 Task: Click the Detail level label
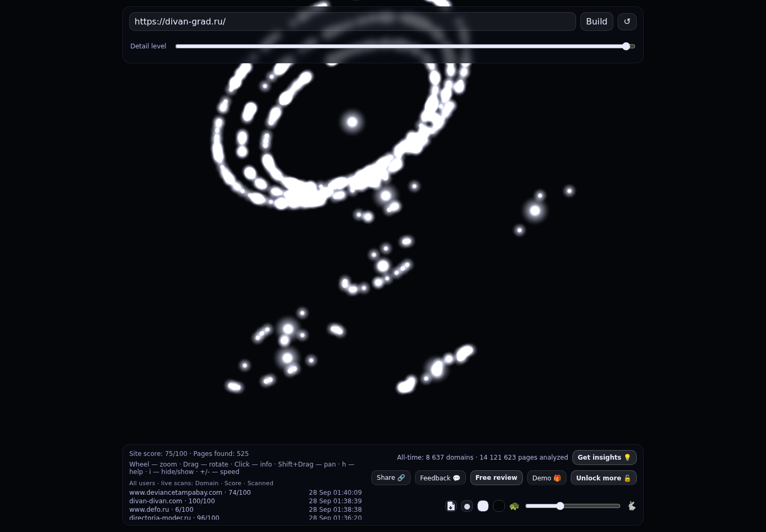click(148, 46)
